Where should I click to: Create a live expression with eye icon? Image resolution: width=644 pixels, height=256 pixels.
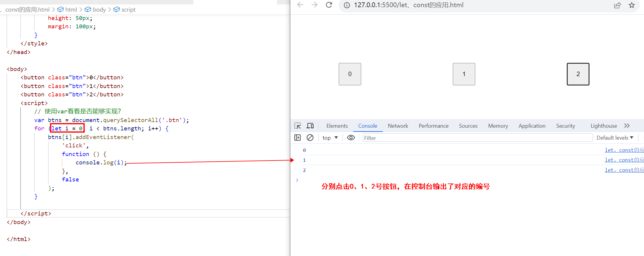tap(351, 138)
